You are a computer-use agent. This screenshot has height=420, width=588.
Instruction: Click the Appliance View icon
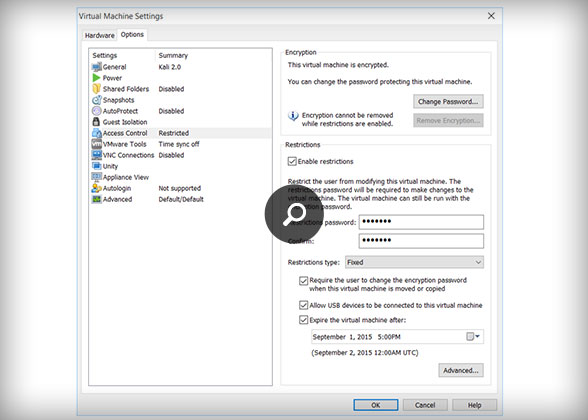(x=96, y=177)
